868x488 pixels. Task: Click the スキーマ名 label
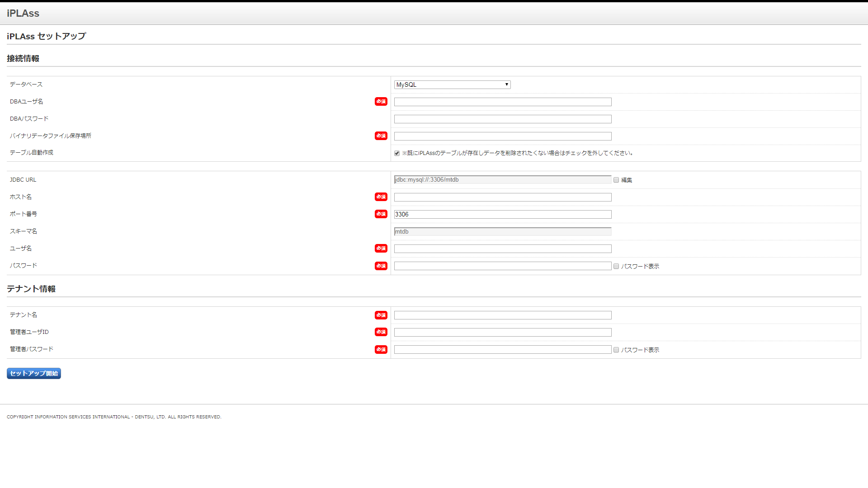tap(24, 231)
